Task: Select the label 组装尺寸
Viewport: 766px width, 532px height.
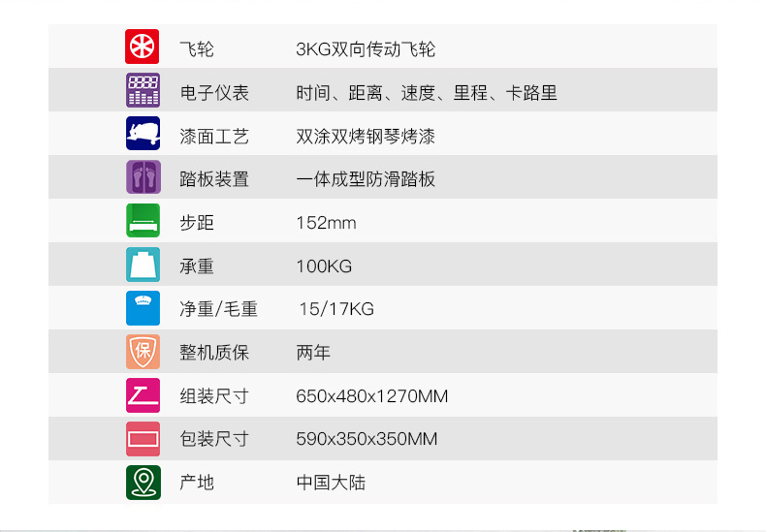Action: point(214,395)
